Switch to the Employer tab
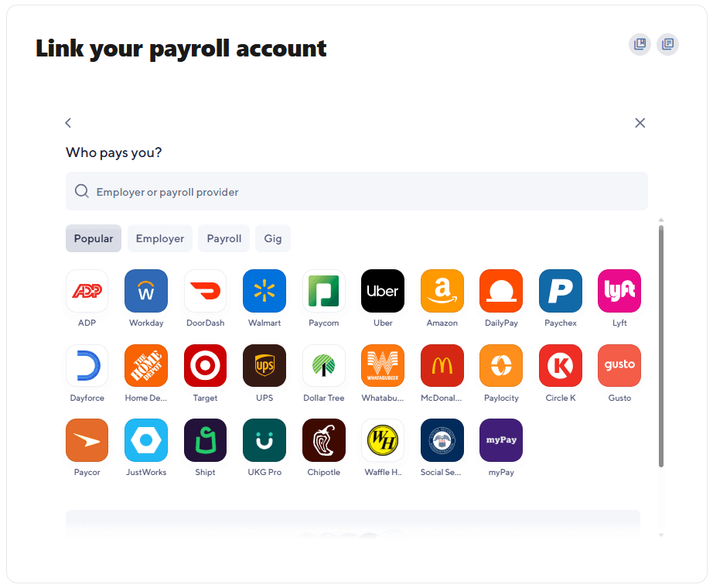Viewport: 713px width, 588px height. 160,238
